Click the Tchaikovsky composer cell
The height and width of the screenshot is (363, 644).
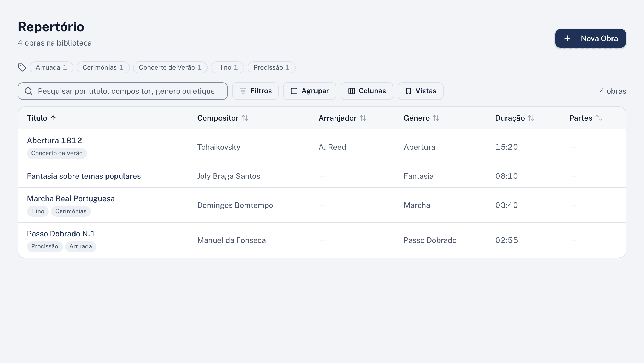click(x=219, y=147)
